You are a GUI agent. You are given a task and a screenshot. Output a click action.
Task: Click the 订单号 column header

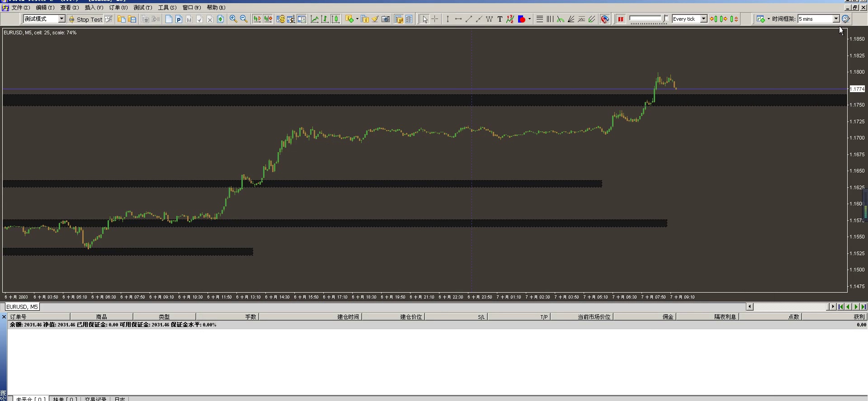pyautogui.click(x=39, y=317)
